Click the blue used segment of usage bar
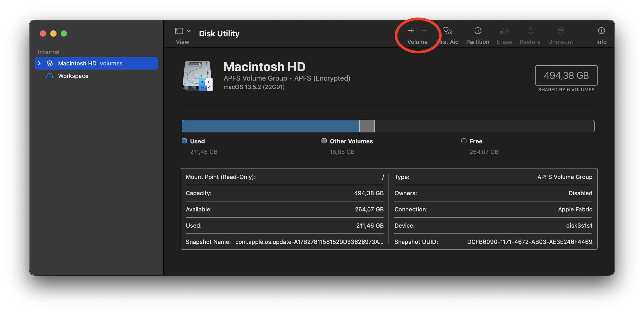This screenshot has width=644, height=314. click(270, 126)
